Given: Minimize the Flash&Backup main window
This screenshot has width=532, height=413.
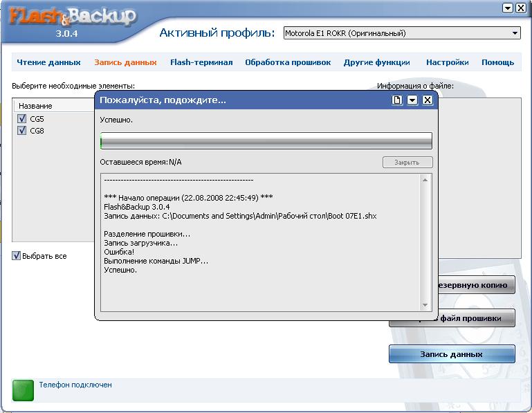Looking at the screenshot, I should [508, 8].
